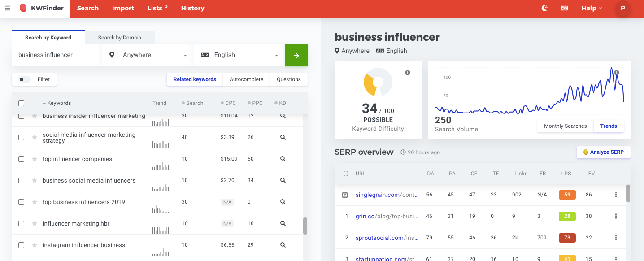Star business social media influencers keyword
644x261 pixels.
35,181
